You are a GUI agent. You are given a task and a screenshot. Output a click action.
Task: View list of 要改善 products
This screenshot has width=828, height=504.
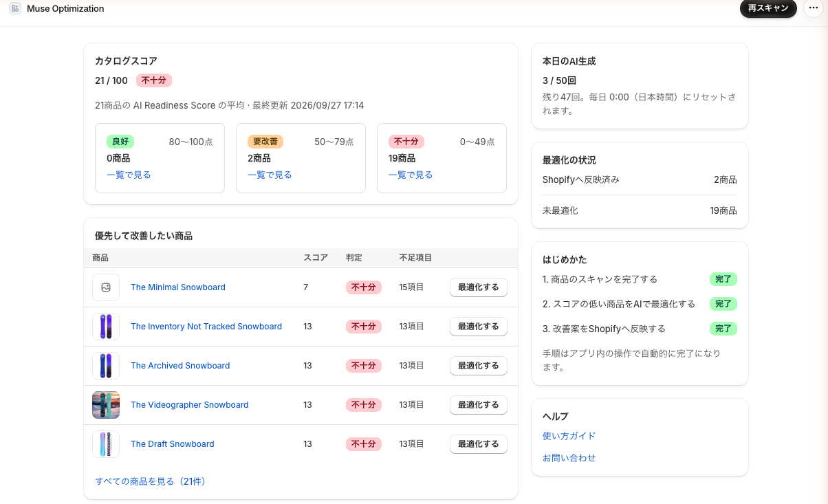coord(270,175)
